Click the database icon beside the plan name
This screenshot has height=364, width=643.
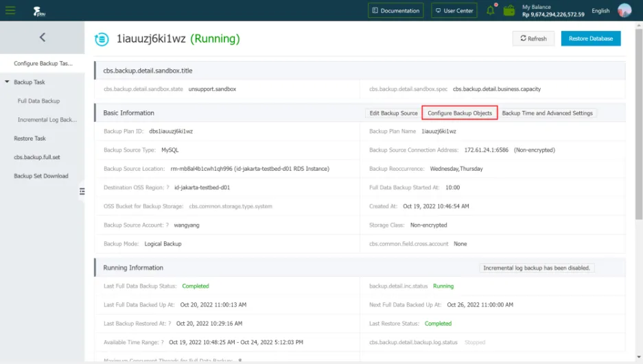[102, 39]
